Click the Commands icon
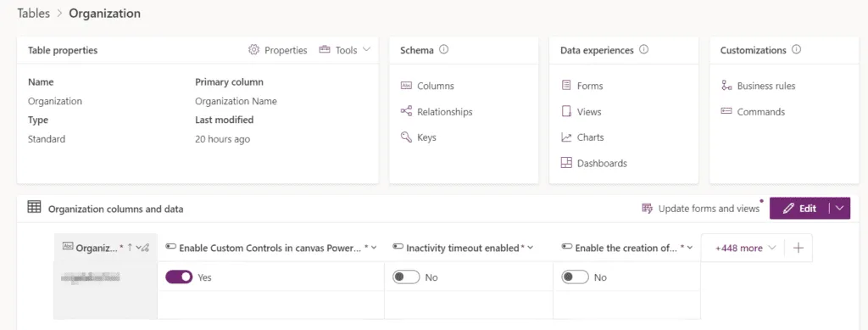Image resolution: width=868 pixels, height=330 pixels. tap(726, 111)
